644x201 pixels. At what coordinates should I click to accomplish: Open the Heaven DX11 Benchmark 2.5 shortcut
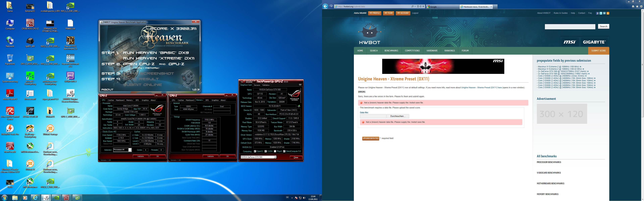(70, 43)
